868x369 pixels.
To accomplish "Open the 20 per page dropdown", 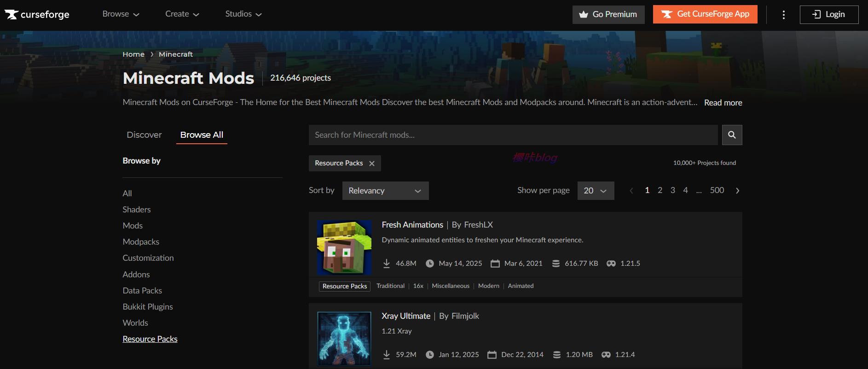I will (x=596, y=191).
